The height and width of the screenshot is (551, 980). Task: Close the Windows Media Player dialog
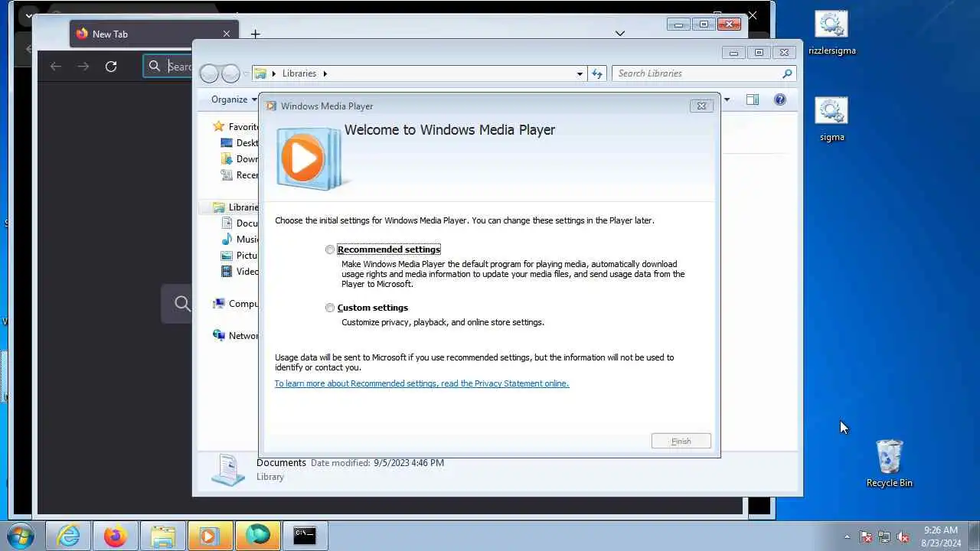[701, 106]
